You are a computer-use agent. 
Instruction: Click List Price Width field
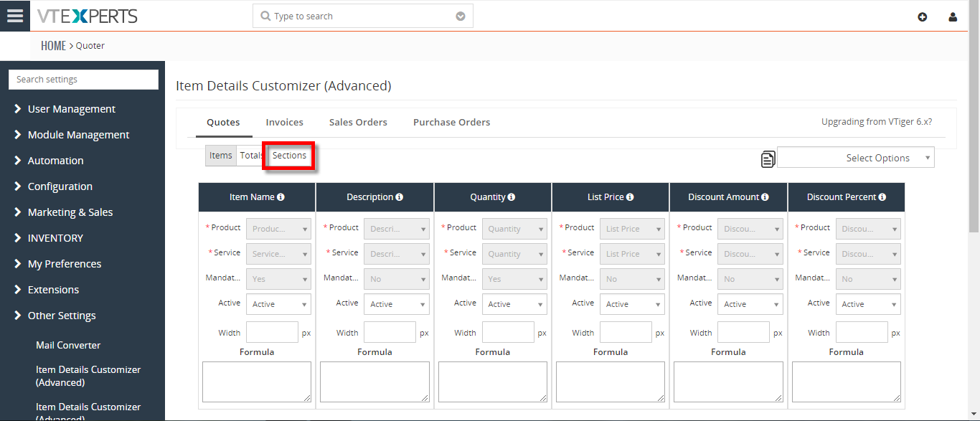626,332
